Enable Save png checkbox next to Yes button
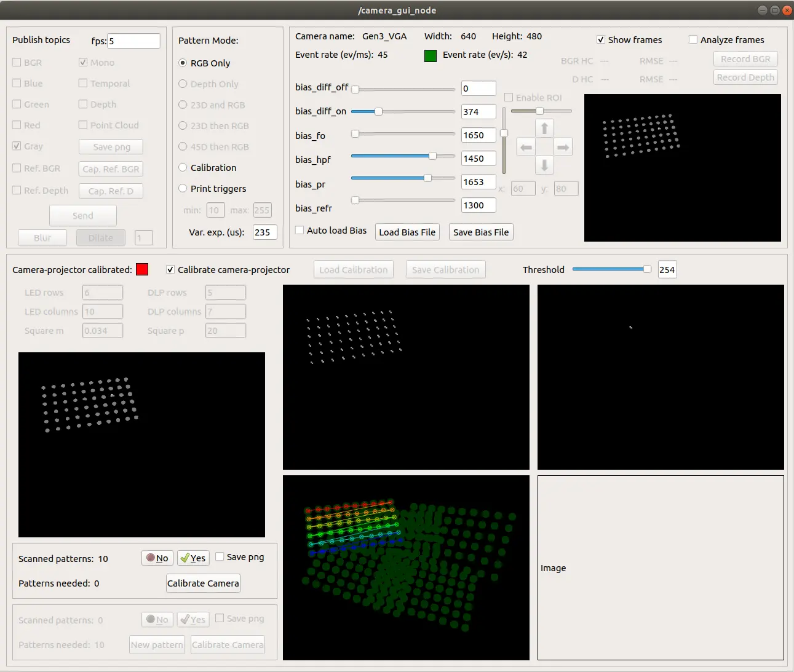 (x=220, y=556)
